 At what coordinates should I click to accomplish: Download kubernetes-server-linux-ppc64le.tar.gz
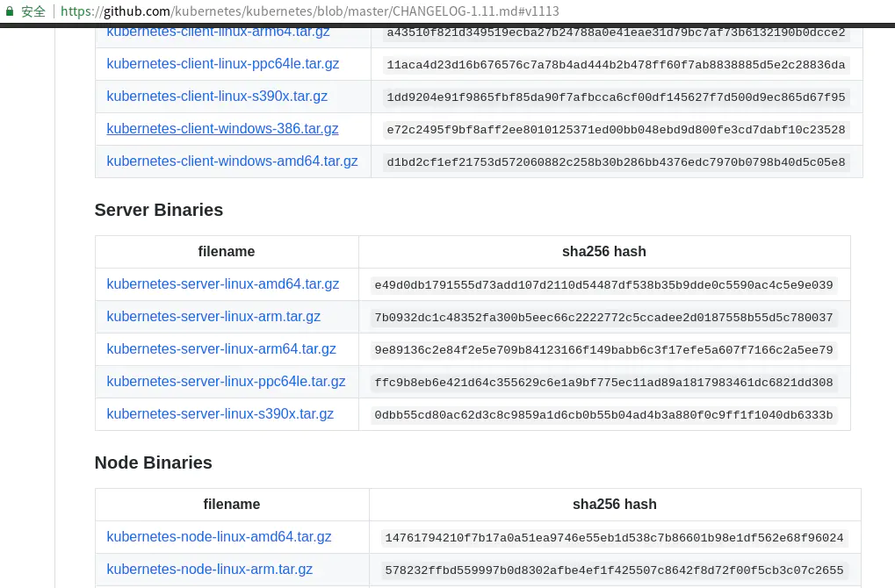[226, 382]
